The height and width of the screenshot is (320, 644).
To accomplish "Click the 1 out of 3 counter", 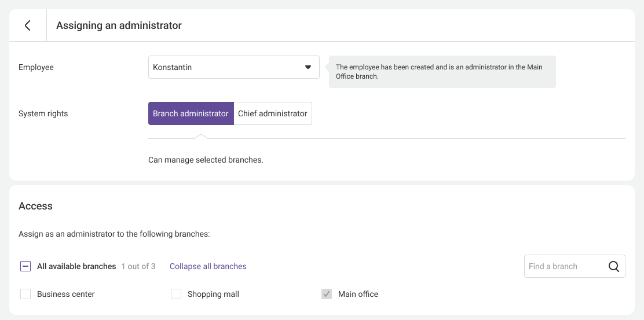I will (x=138, y=266).
